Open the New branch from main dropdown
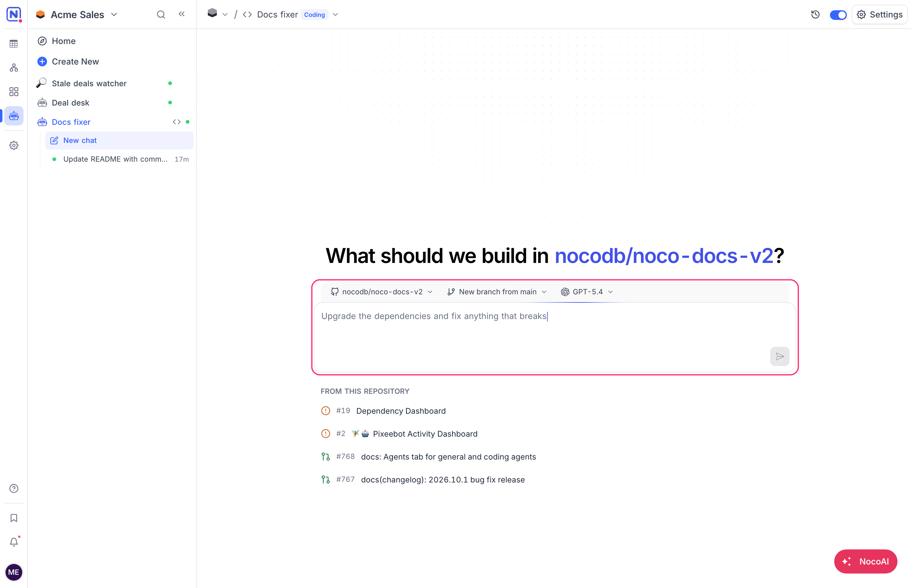912x588 pixels. (x=497, y=292)
